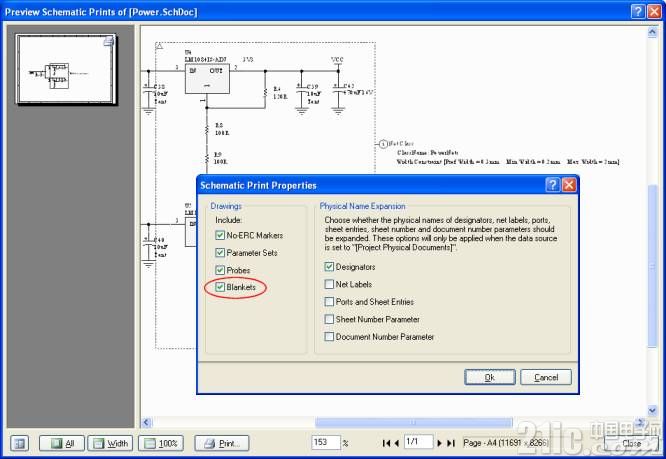
Task: Click Cancel in Schematic Print Properties
Action: click(546, 377)
